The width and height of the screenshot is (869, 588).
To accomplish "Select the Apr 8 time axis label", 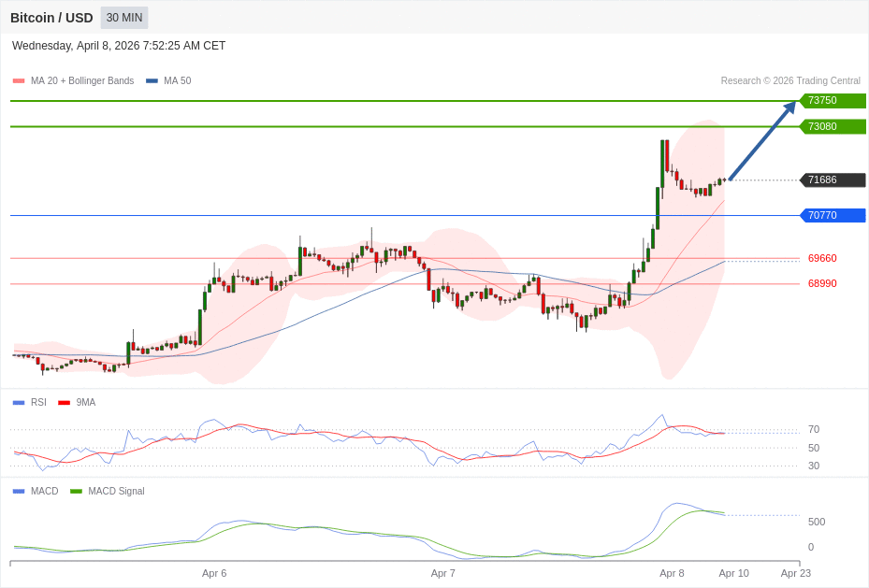I will (x=672, y=573).
